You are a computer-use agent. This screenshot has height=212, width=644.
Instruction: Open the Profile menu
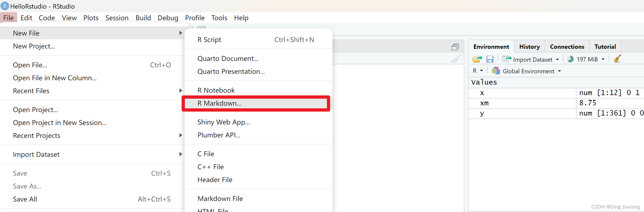[x=195, y=18]
